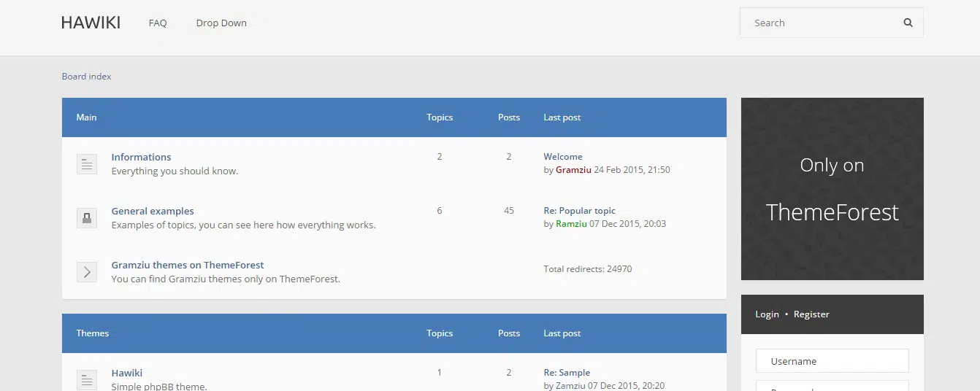Open the General examples forum
The height and width of the screenshot is (391, 980).
(x=153, y=211)
